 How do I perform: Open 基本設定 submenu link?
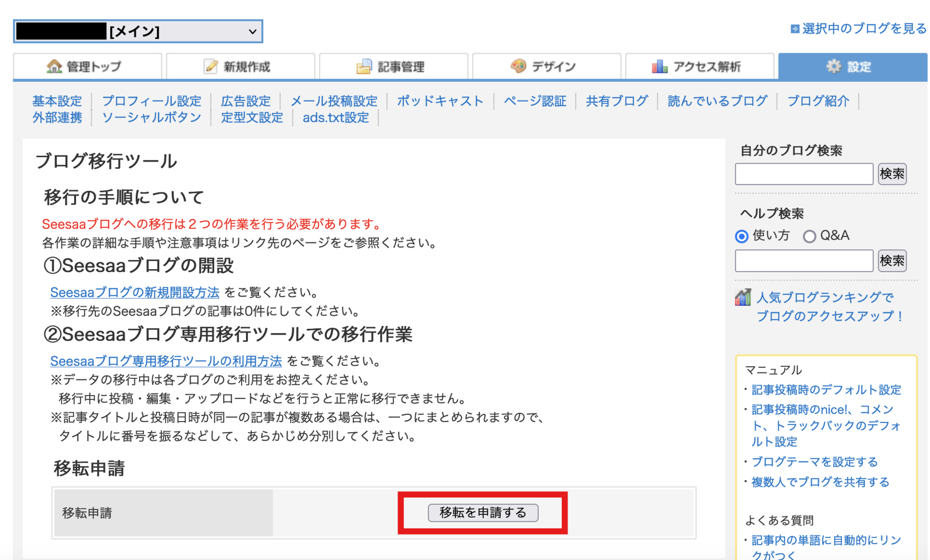coord(57,101)
